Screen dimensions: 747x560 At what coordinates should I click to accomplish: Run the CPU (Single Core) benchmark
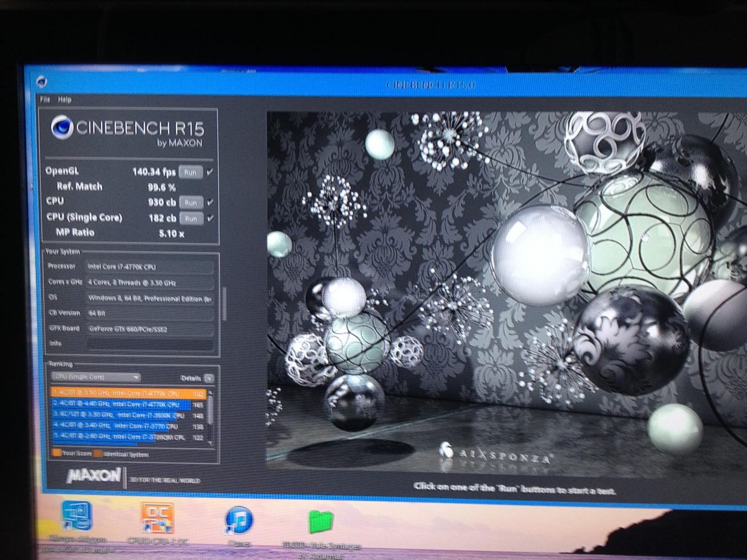[x=191, y=218]
